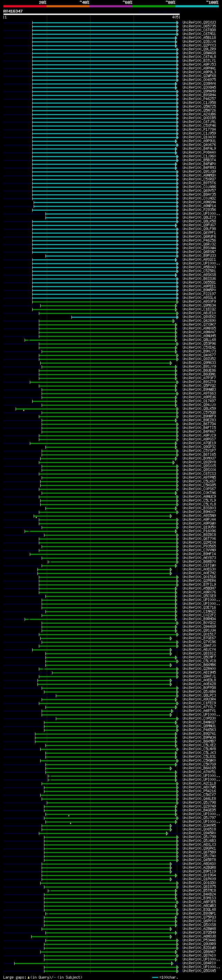Screen dimensions: 222x980
Task: Select label UniRef100_Q2PYX3
Action: point(199,45)
